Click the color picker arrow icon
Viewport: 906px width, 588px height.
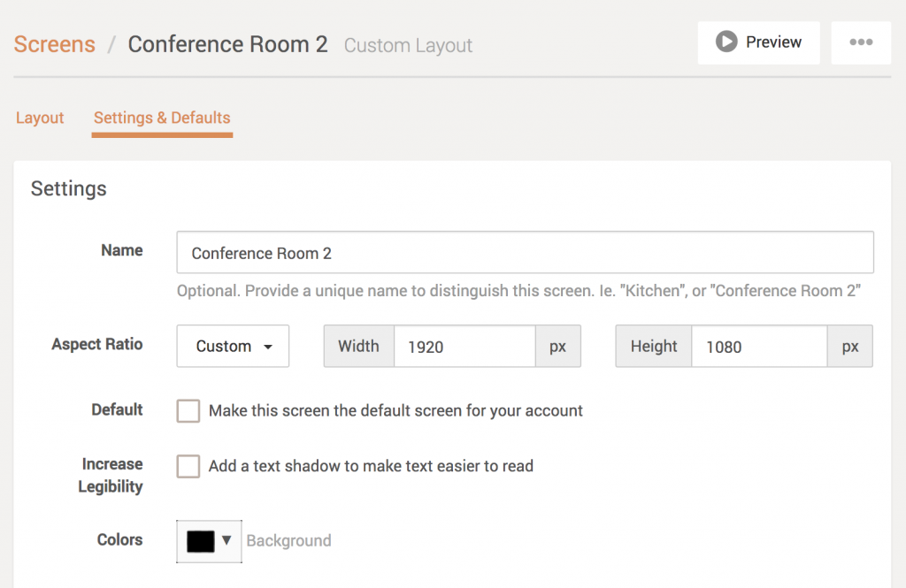[226, 540]
